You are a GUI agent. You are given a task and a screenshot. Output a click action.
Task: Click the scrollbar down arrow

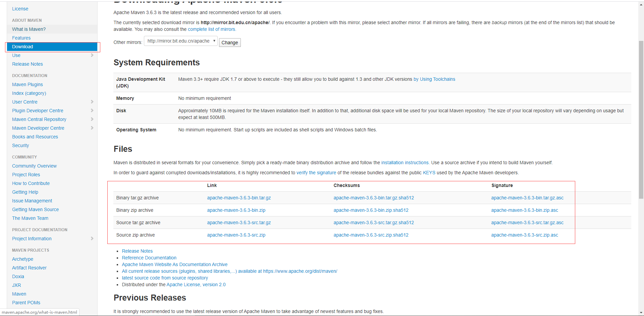click(641, 313)
